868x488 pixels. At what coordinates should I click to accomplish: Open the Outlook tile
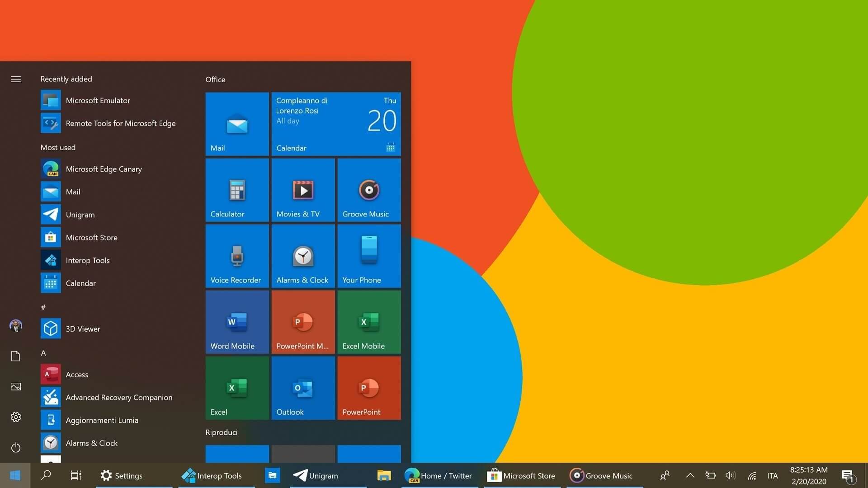pyautogui.click(x=303, y=388)
